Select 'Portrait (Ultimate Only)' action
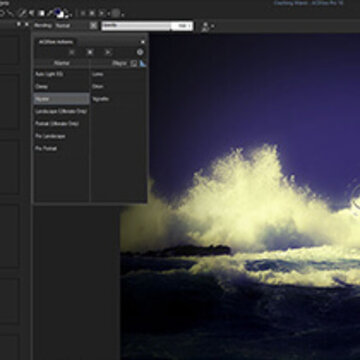Viewport: 360px width, 360px height. coord(62,124)
